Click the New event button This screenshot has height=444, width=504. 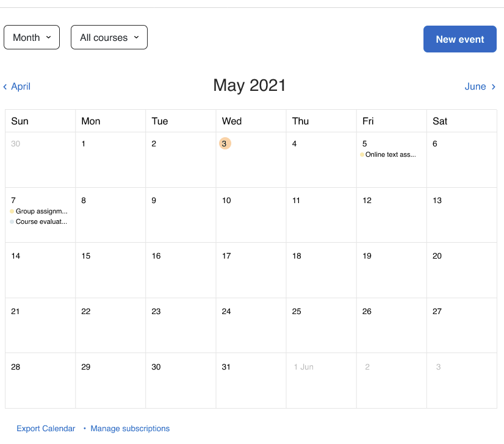click(x=459, y=39)
